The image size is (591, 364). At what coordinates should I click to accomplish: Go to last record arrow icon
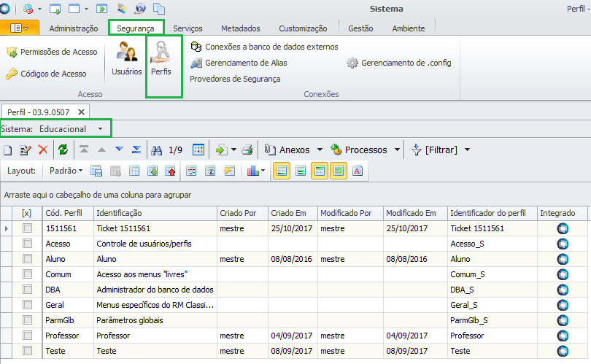coord(136,150)
